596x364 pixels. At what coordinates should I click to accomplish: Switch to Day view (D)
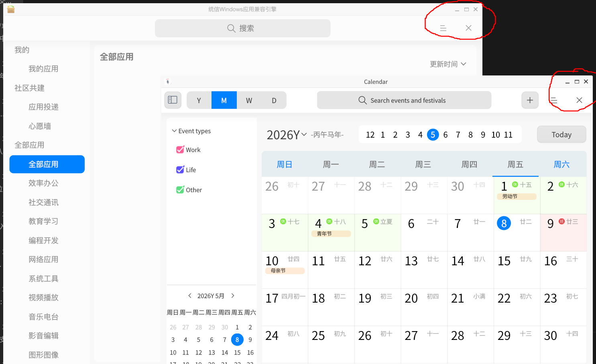[274, 100]
